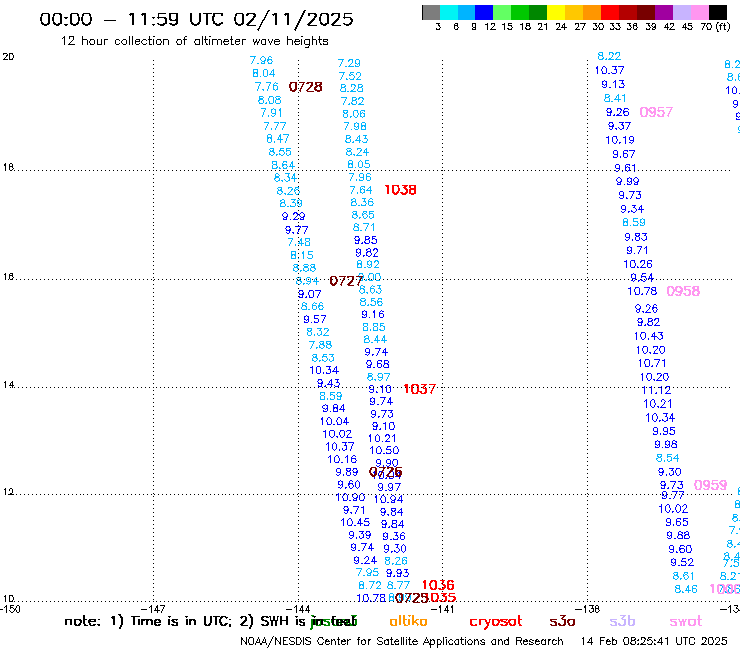
Task: Click the longitude axis label "-147"
Action: [x=154, y=609]
